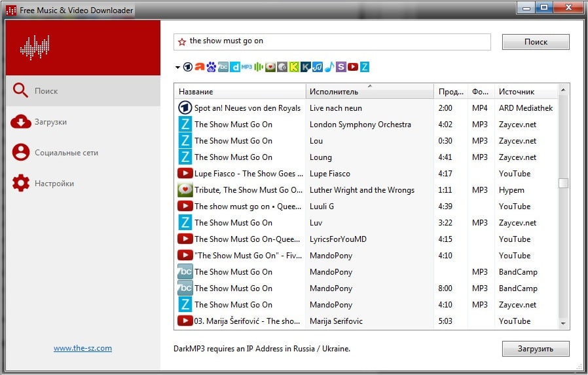Click the ARD Mediathek source cell

tap(526, 108)
